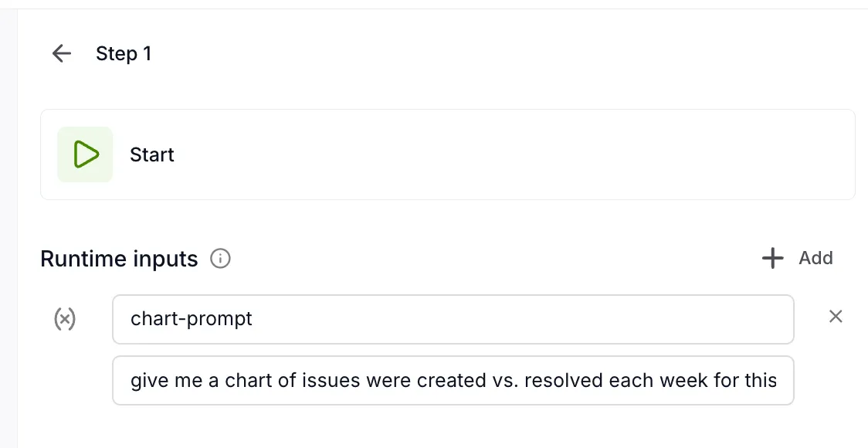Click the Runtime inputs section header

point(120,258)
